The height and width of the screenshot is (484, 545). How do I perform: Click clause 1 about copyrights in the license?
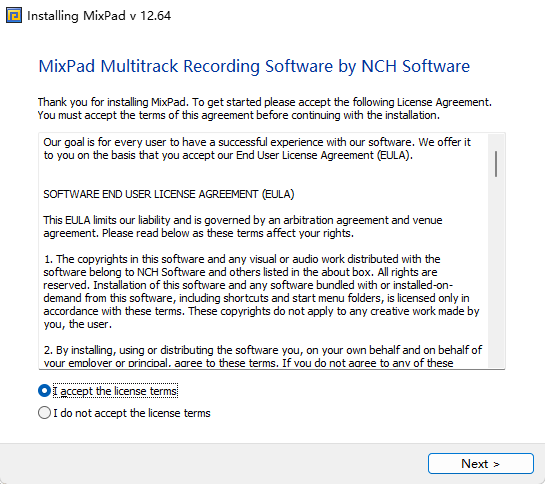pos(261,291)
